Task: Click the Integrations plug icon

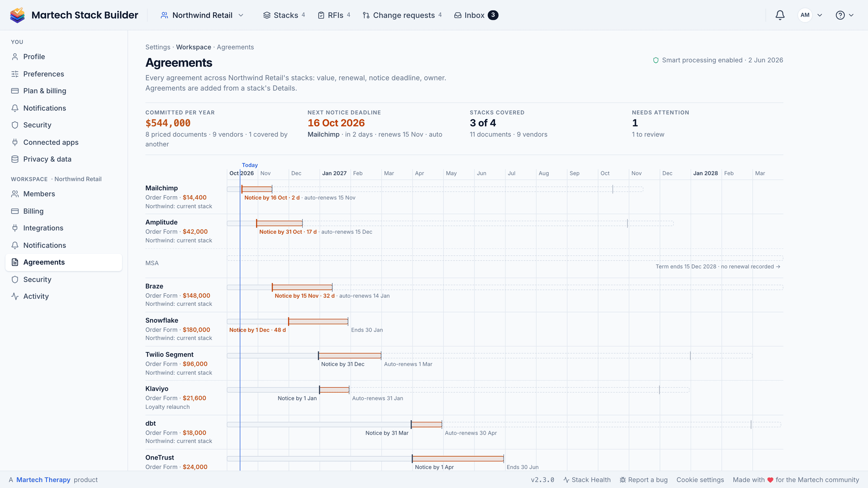Action: pyautogui.click(x=15, y=228)
